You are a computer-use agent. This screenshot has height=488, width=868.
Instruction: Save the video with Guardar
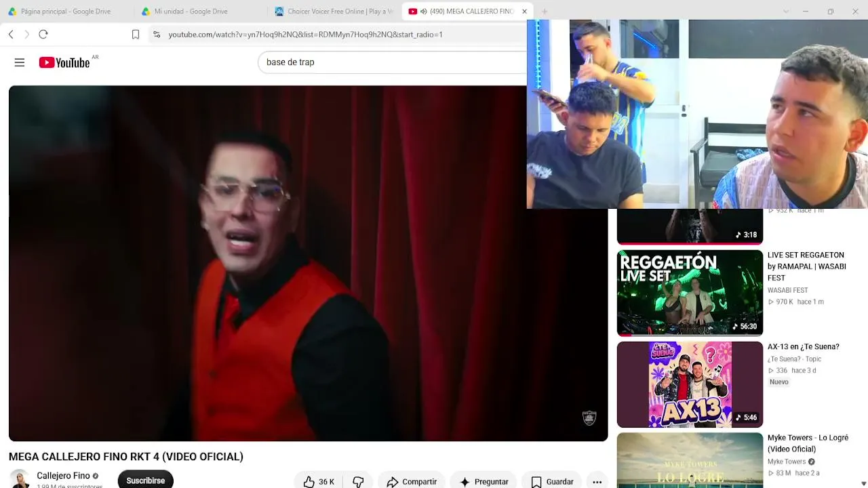553,482
